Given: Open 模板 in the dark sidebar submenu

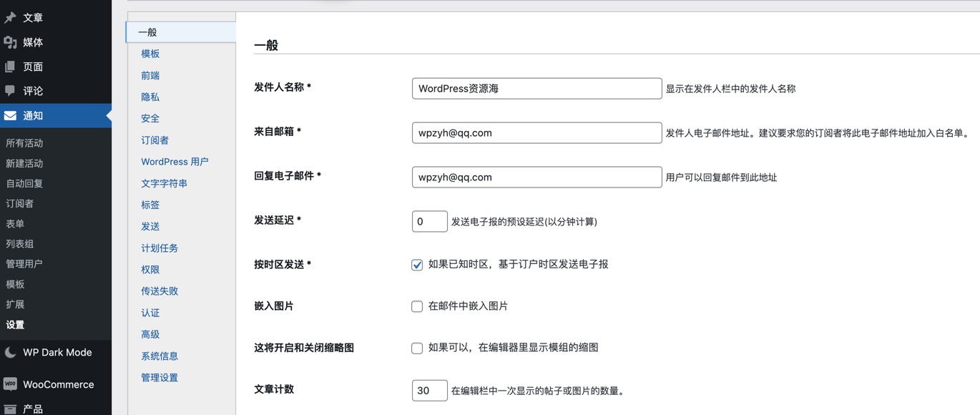Looking at the screenshot, I should pyautogui.click(x=15, y=284).
